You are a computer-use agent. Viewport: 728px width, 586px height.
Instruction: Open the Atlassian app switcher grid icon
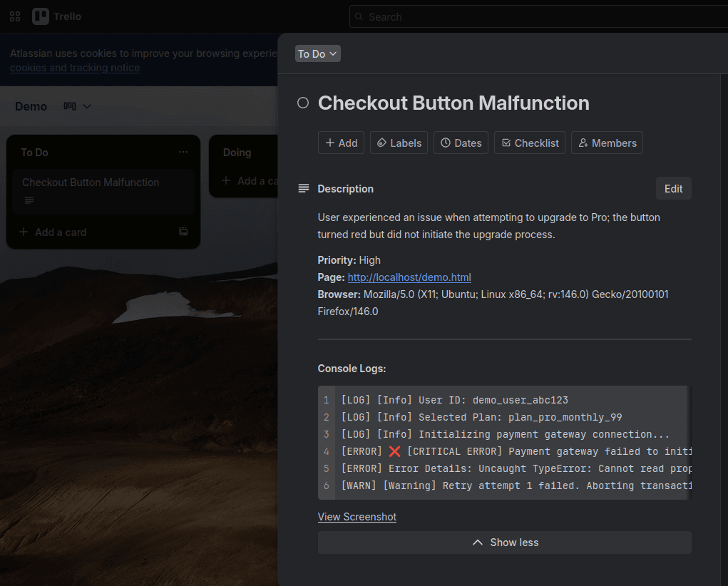tap(14, 16)
